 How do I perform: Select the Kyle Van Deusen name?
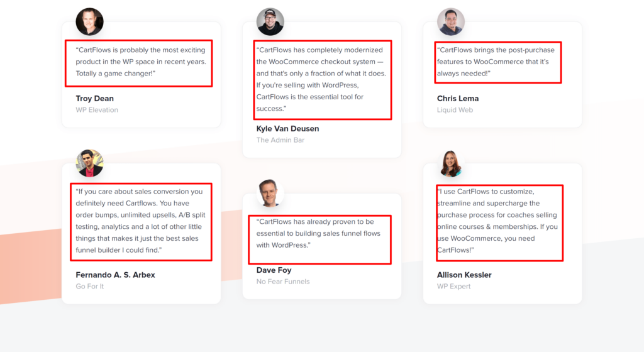coord(287,129)
